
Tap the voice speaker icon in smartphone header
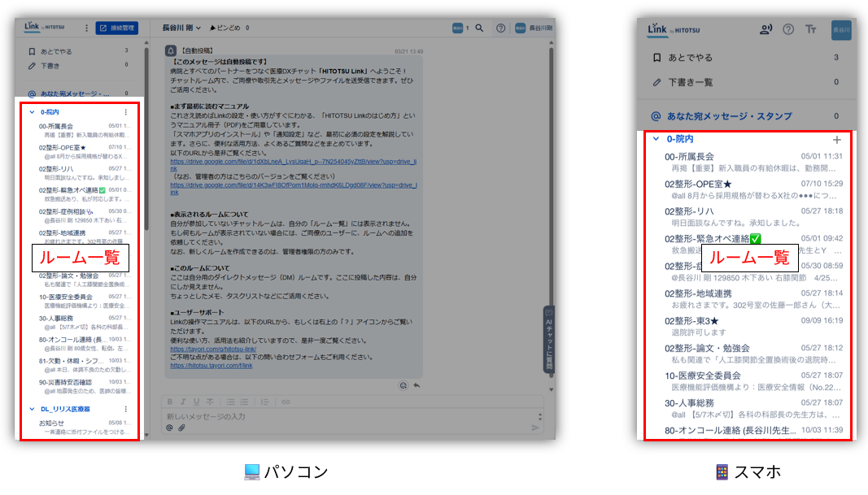coord(765,30)
